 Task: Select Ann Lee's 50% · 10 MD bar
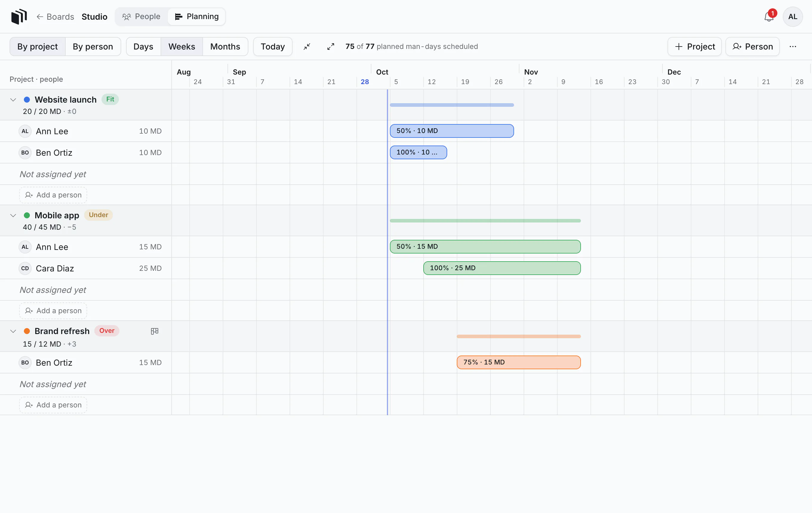point(452,131)
